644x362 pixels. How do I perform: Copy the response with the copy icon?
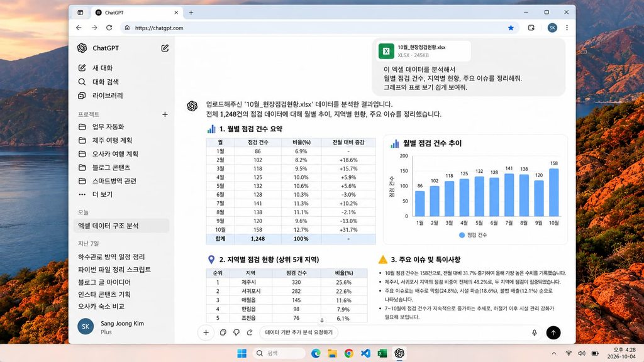223,332
